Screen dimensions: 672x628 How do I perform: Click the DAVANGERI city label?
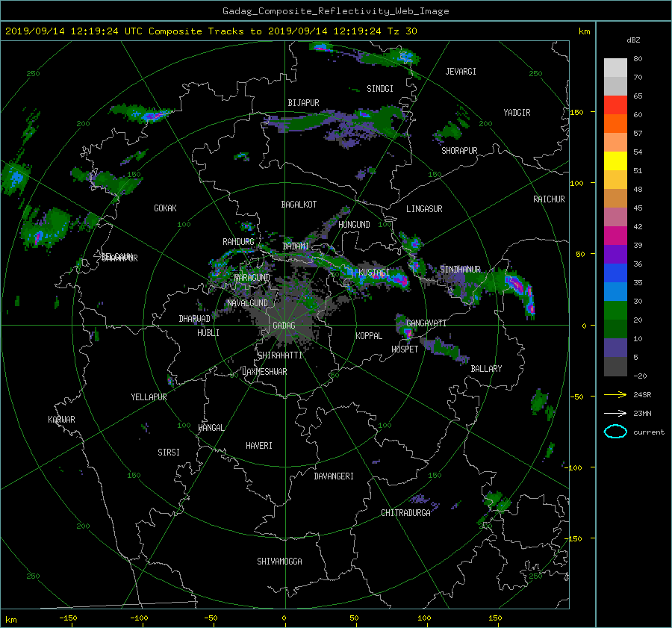(334, 476)
